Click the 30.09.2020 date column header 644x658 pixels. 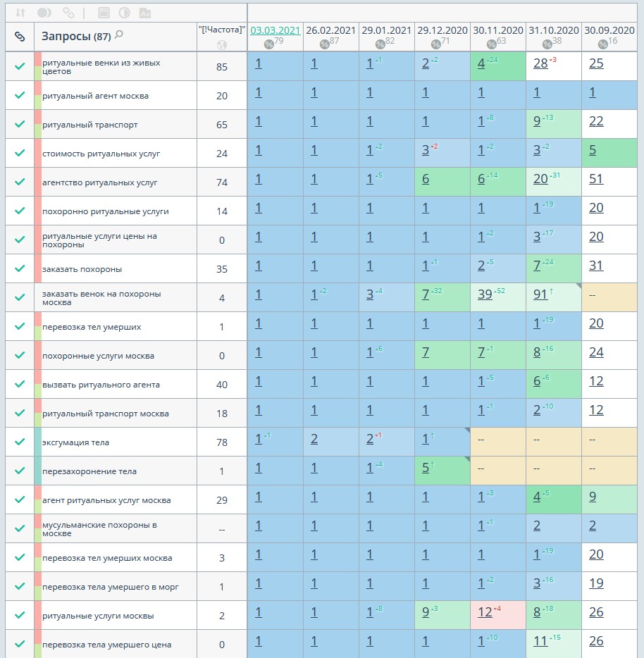611,30
